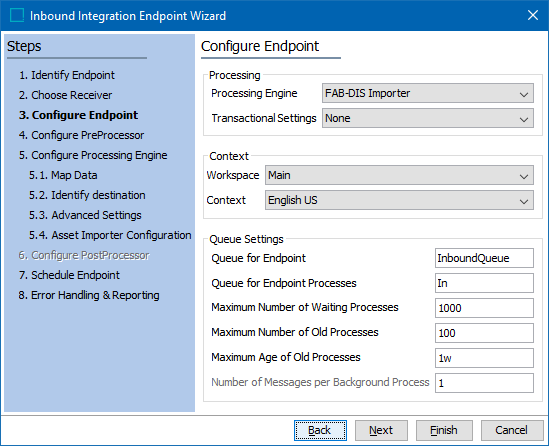The height and width of the screenshot is (446, 549).
Task: Click the Next button
Action: click(381, 430)
